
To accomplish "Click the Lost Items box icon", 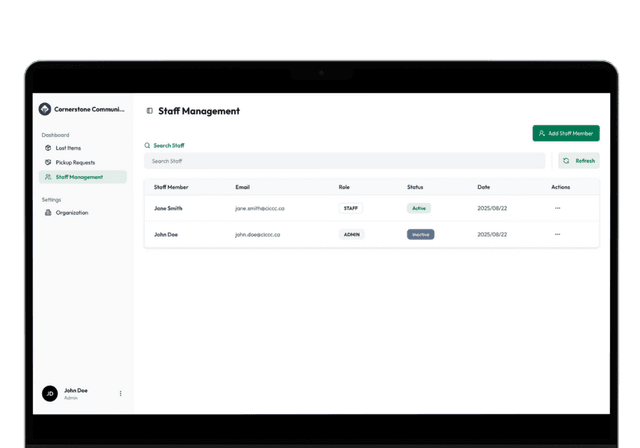I will click(47, 148).
